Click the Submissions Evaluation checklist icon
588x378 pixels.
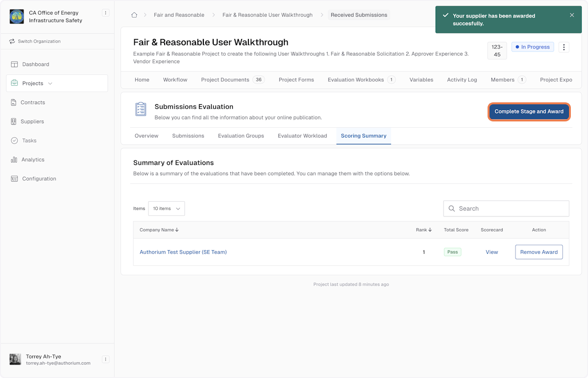141,109
